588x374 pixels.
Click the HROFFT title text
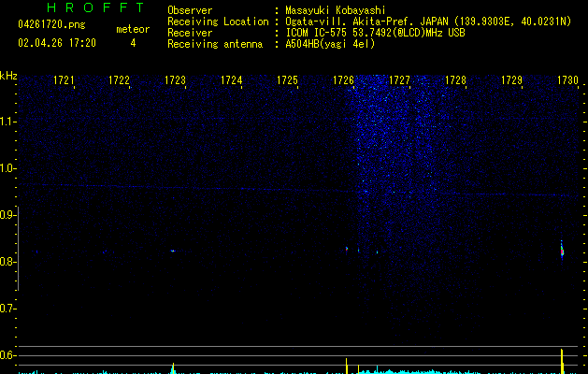point(95,7)
